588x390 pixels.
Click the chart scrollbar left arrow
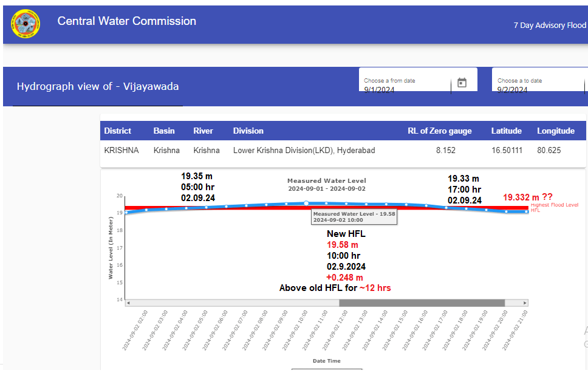(x=128, y=303)
